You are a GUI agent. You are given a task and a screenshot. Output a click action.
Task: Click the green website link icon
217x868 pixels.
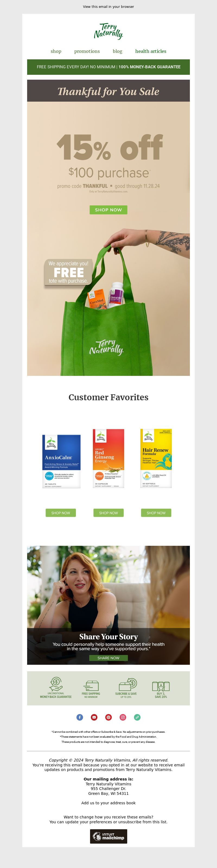pos(137,717)
